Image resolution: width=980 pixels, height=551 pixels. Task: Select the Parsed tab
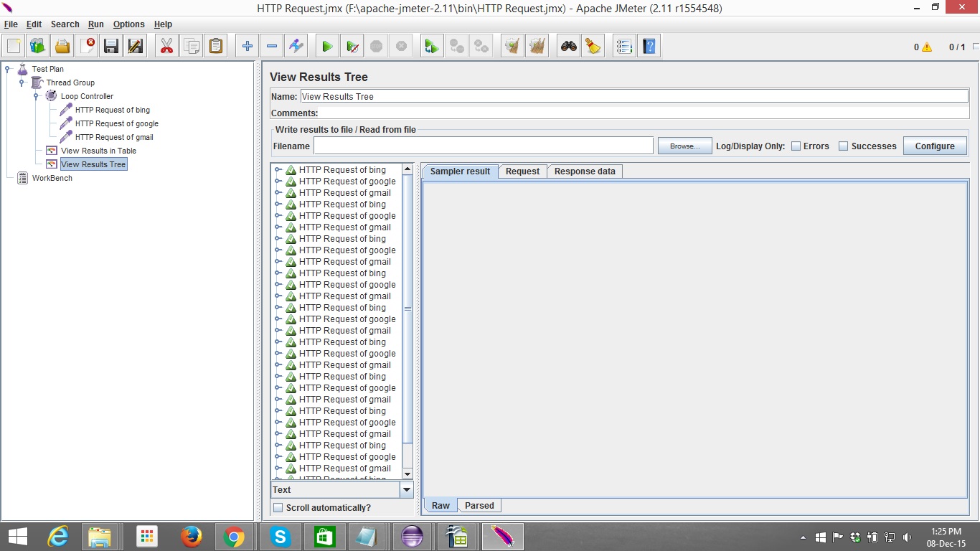tap(479, 506)
